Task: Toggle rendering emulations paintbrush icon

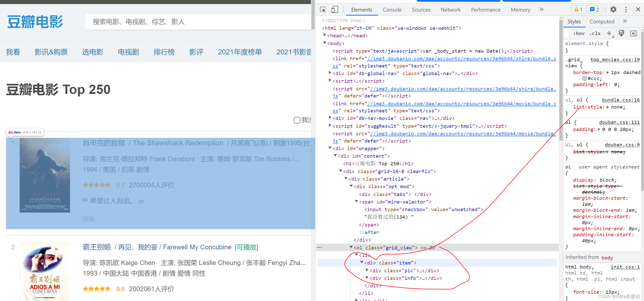Action: [x=622, y=33]
